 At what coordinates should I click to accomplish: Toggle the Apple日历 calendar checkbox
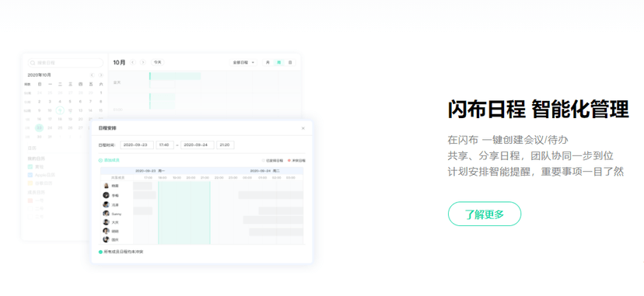click(30, 175)
